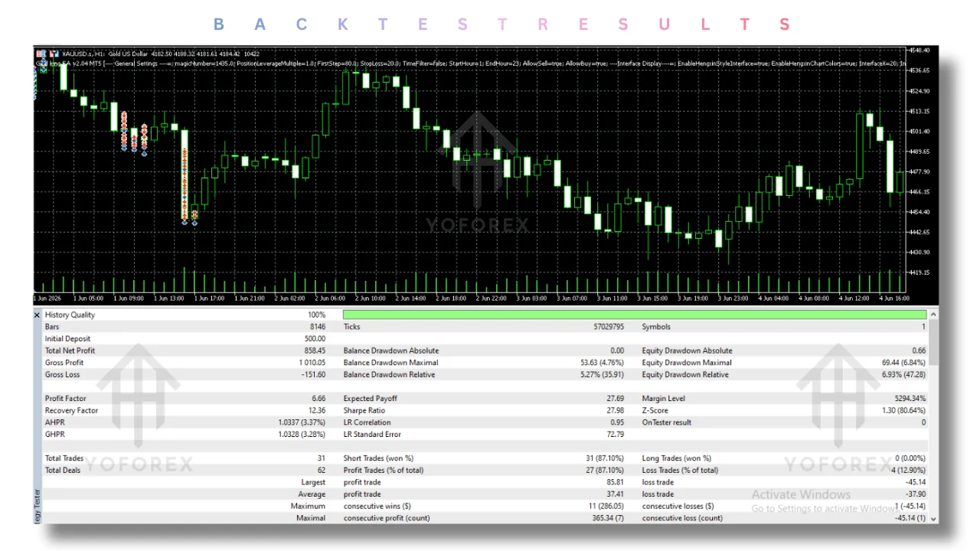This screenshot has width=980, height=551.
Task: Click the Gross Profit value 1 010.05
Action: 312,363
